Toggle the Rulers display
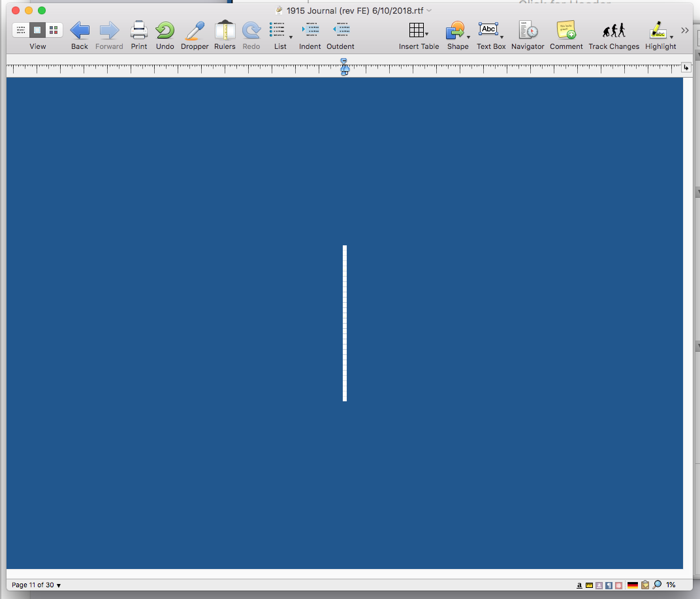The height and width of the screenshot is (599, 700). click(x=225, y=30)
